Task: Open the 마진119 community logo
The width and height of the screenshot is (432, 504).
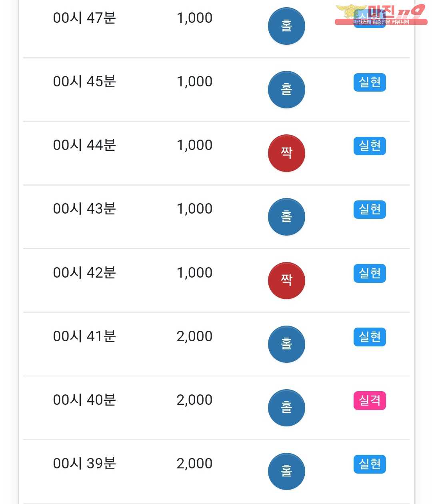Action: [x=381, y=15]
